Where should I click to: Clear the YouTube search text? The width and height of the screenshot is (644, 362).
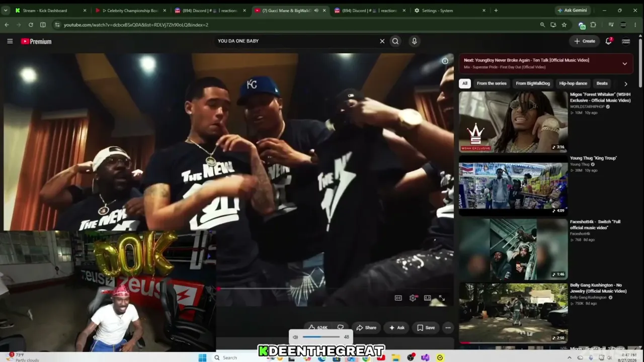(382, 41)
